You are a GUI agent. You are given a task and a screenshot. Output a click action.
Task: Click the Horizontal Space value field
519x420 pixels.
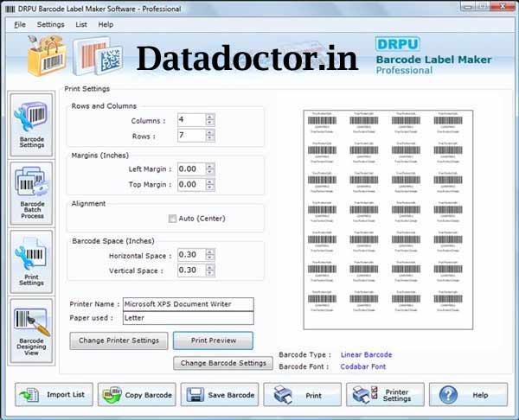pyautogui.click(x=192, y=255)
